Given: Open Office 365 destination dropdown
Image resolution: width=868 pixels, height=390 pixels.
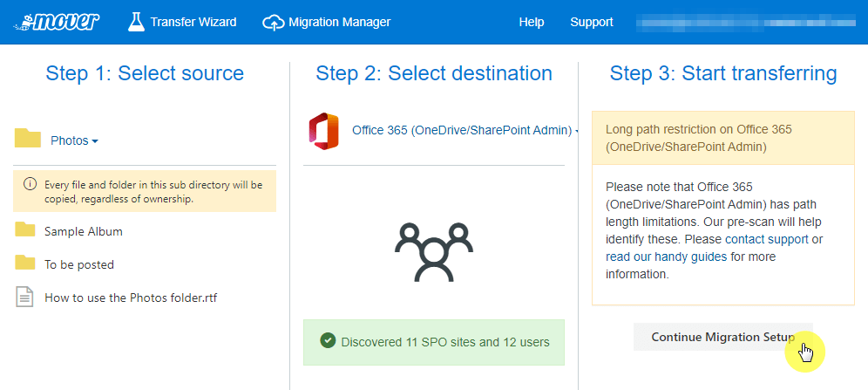Looking at the screenshot, I should pos(465,131).
